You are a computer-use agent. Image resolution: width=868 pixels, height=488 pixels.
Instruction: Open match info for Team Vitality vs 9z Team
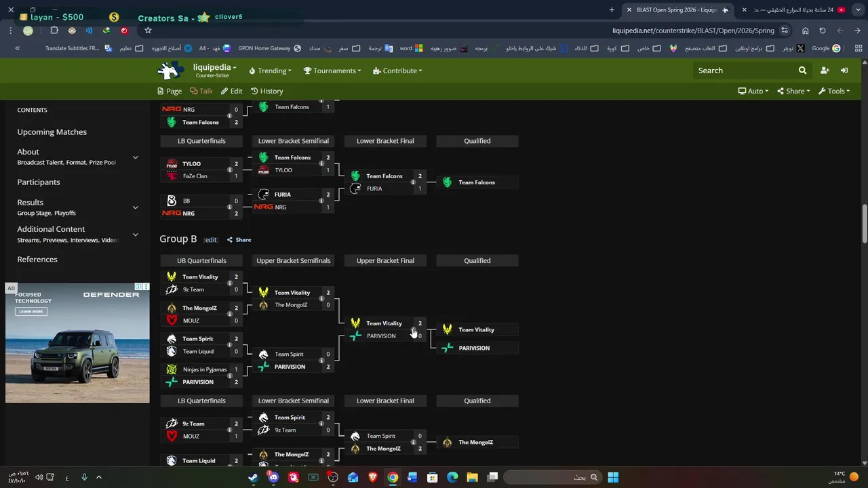pyautogui.click(x=229, y=283)
